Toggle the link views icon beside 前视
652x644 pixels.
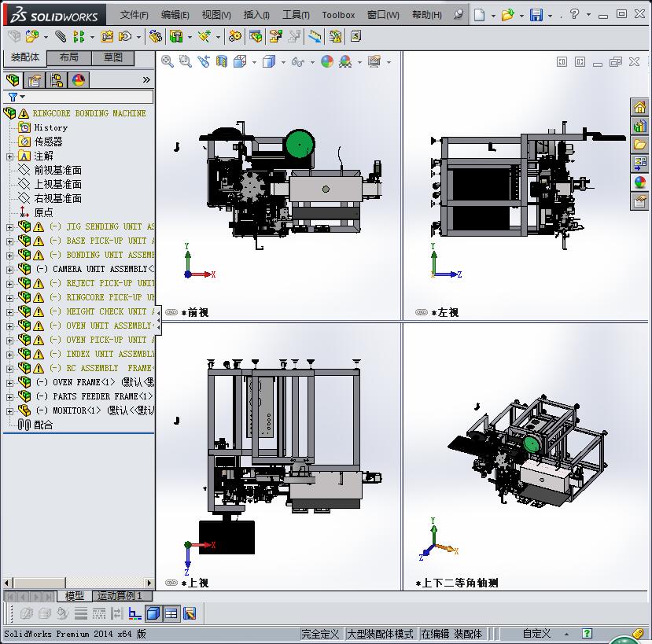[x=171, y=312]
